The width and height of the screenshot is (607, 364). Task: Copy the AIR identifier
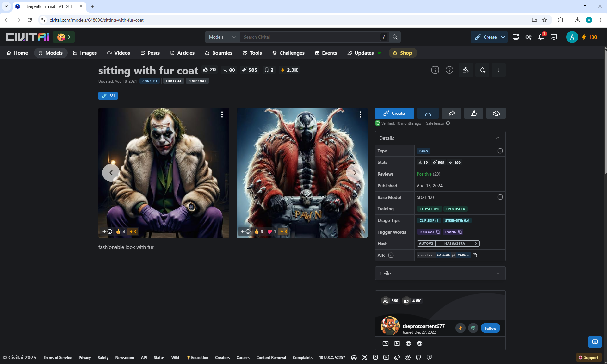[475, 255]
